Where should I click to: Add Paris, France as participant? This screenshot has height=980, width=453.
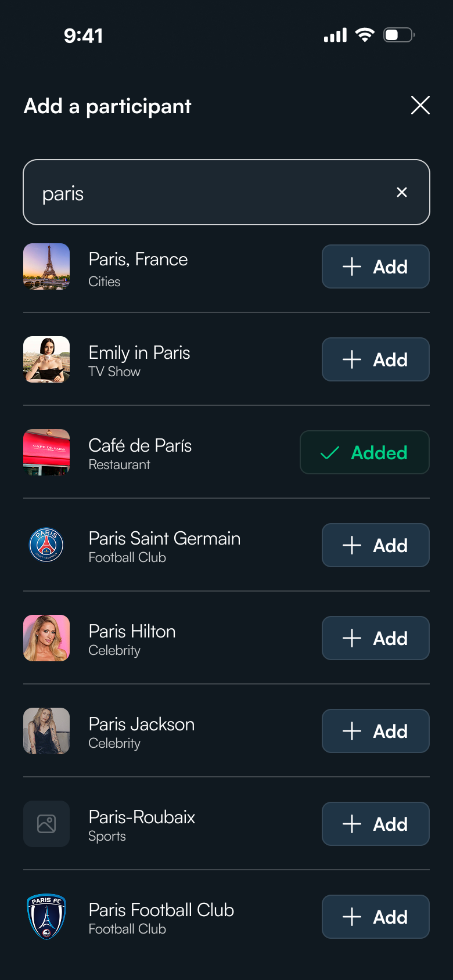pos(375,266)
